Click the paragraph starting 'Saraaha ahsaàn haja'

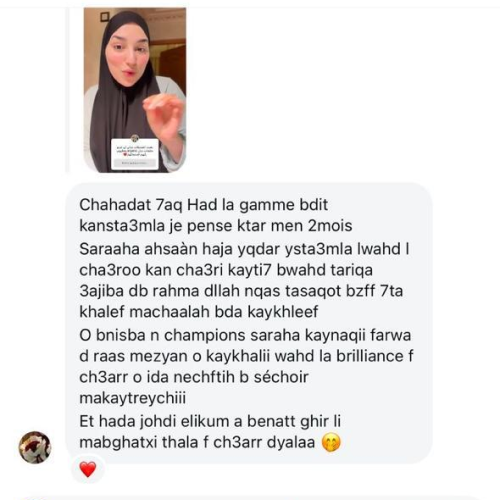(244, 280)
